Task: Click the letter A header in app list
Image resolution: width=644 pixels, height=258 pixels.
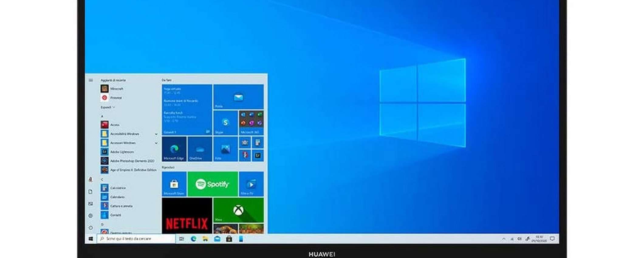Action: [x=102, y=116]
